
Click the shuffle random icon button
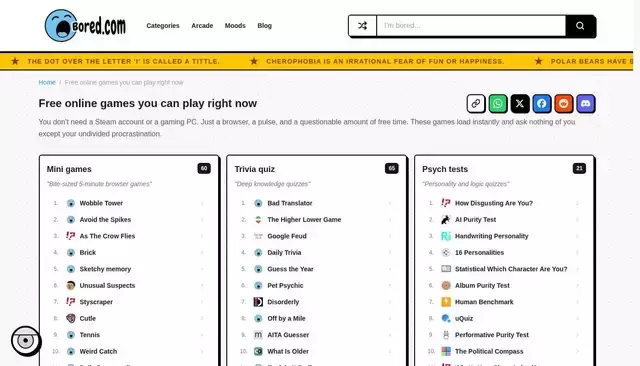(x=362, y=26)
